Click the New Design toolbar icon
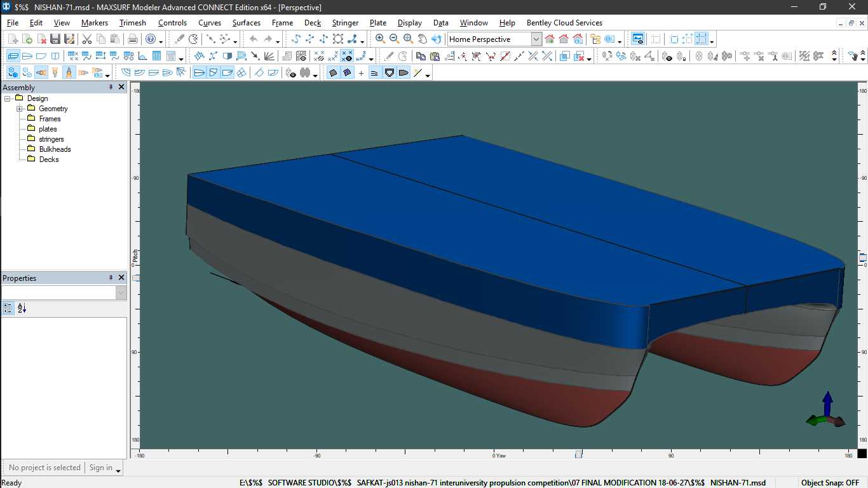The width and height of the screenshot is (868, 488). [x=13, y=39]
